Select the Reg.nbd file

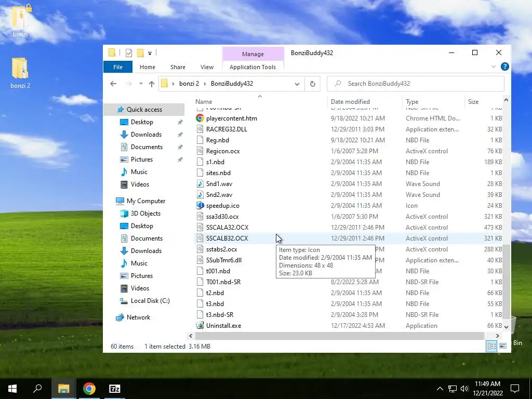pyautogui.click(x=218, y=140)
